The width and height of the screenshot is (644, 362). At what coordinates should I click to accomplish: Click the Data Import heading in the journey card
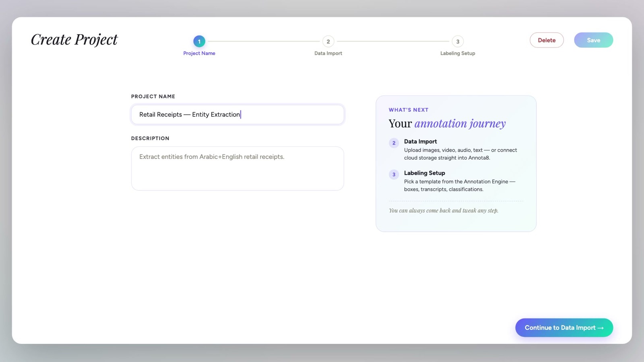click(420, 142)
